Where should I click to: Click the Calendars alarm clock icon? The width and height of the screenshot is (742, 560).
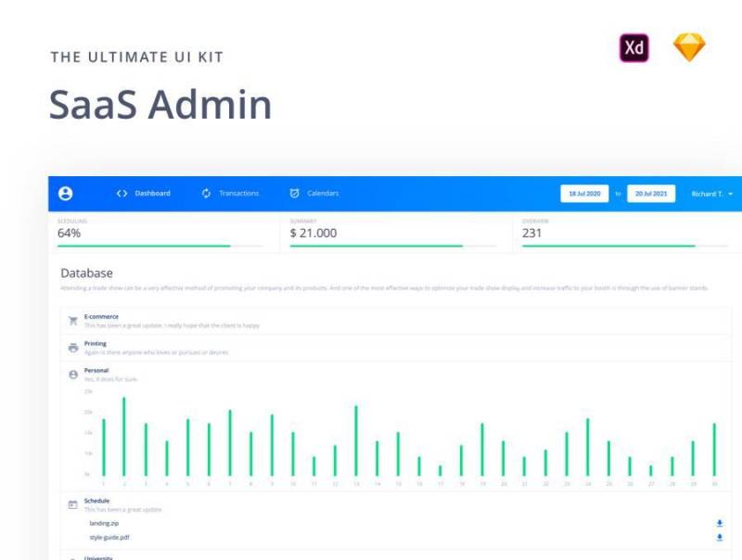pos(294,194)
